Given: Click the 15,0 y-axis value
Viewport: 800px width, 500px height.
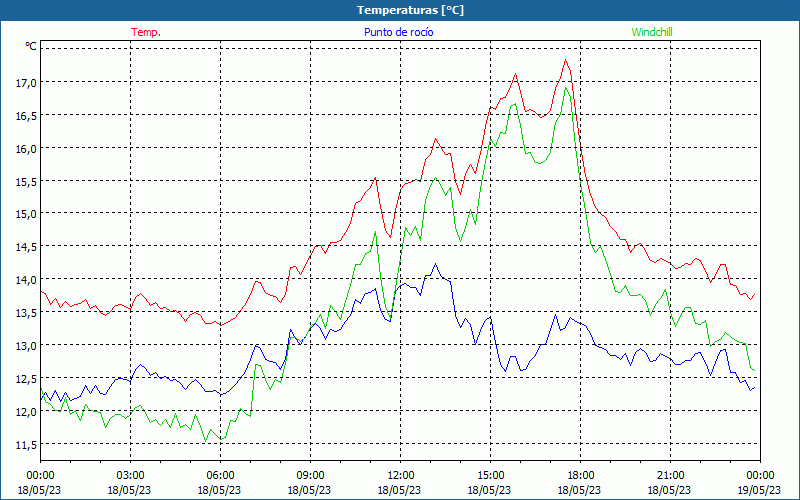Looking at the screenshot, I should (x=26, y=214).
